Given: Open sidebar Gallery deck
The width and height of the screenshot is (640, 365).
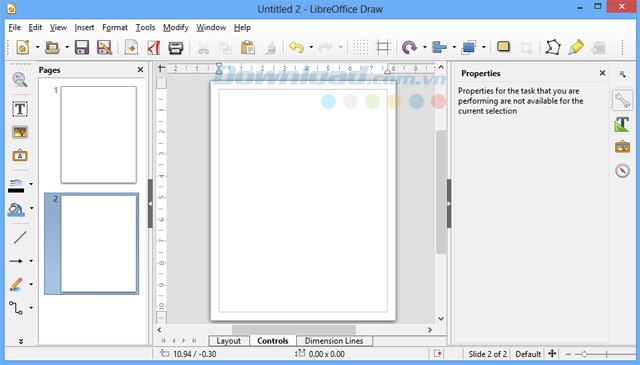Looking at the screenshot, I should [x=622, y=147].
